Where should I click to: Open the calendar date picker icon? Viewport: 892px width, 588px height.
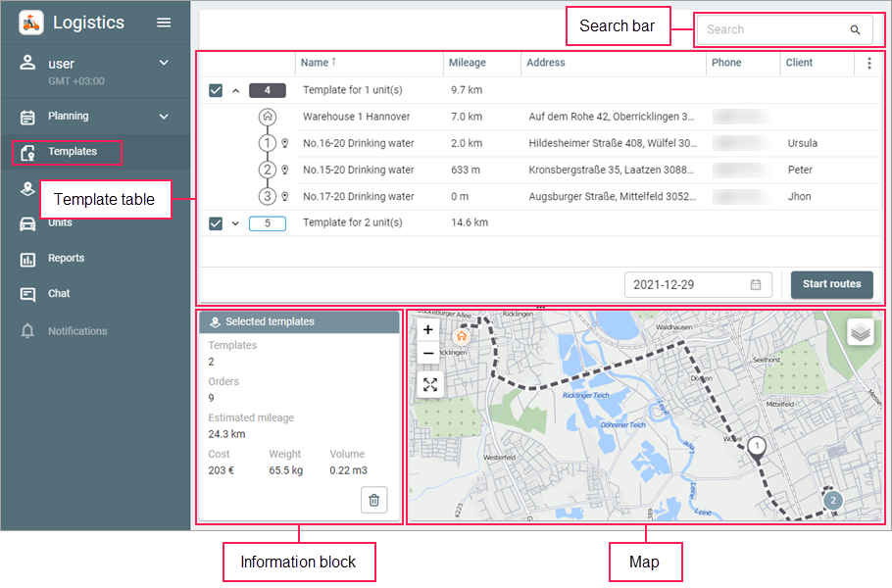pyautogui.click(x=756, y=284)
